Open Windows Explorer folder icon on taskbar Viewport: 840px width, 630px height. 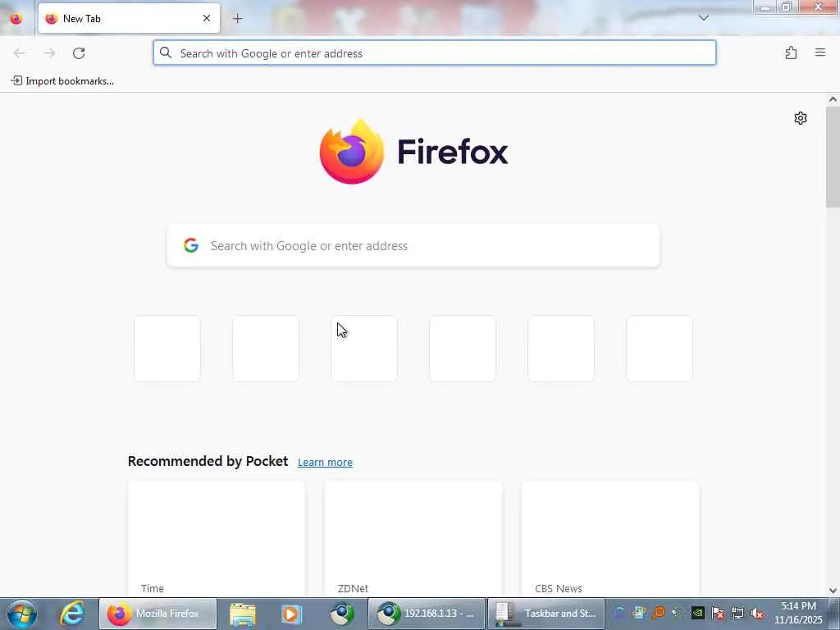pyautogui.click(x=242, y=614)
